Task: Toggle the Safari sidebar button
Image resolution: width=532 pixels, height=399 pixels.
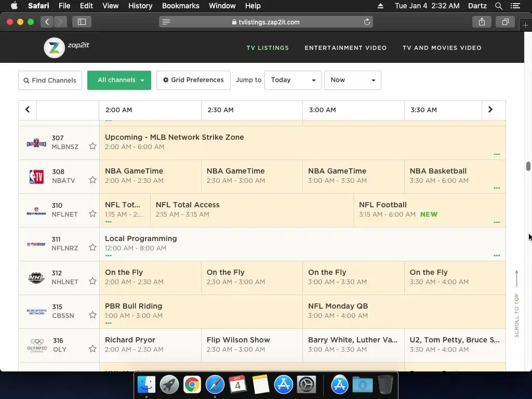Action: 82,22
